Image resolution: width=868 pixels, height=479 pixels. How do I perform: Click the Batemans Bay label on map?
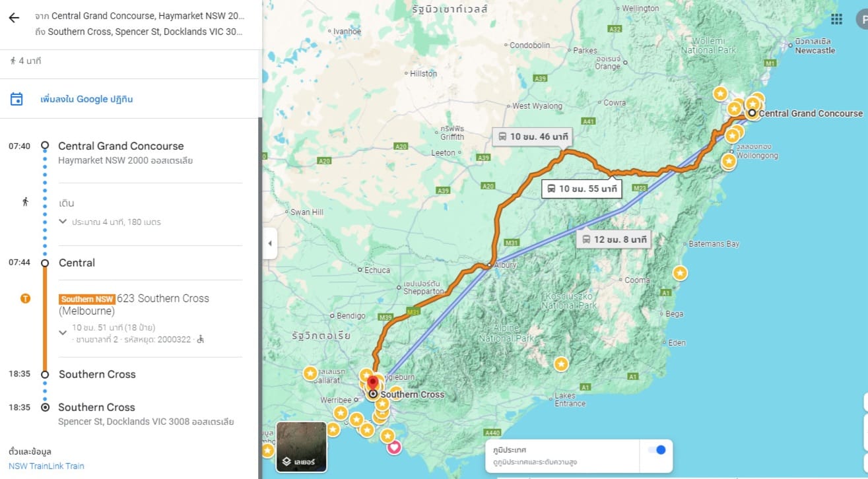(714, 244)
